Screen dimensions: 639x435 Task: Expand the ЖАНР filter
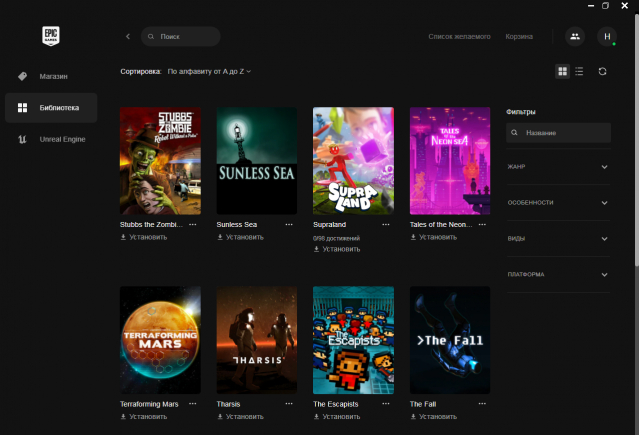[558, 167]
